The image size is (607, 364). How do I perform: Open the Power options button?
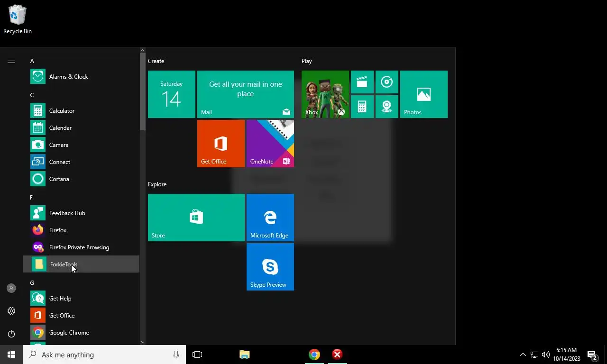pyautogui.click(x=11, y=334)
